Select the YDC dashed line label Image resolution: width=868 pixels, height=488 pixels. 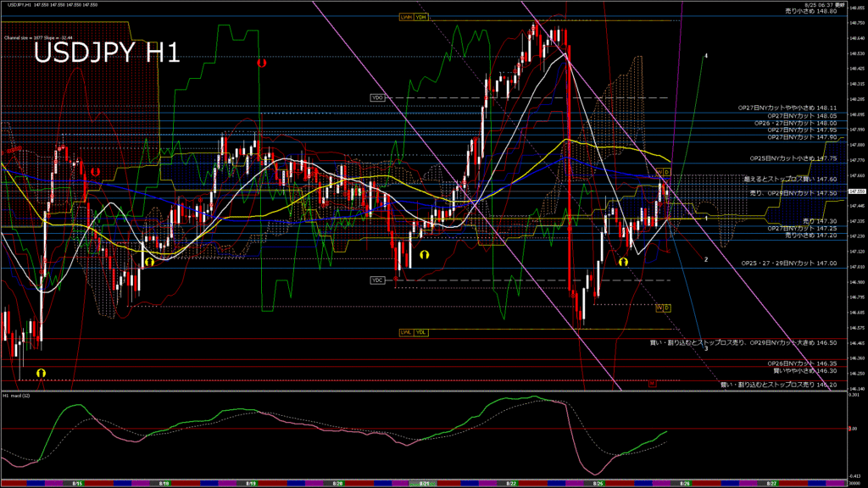point(377,280)
